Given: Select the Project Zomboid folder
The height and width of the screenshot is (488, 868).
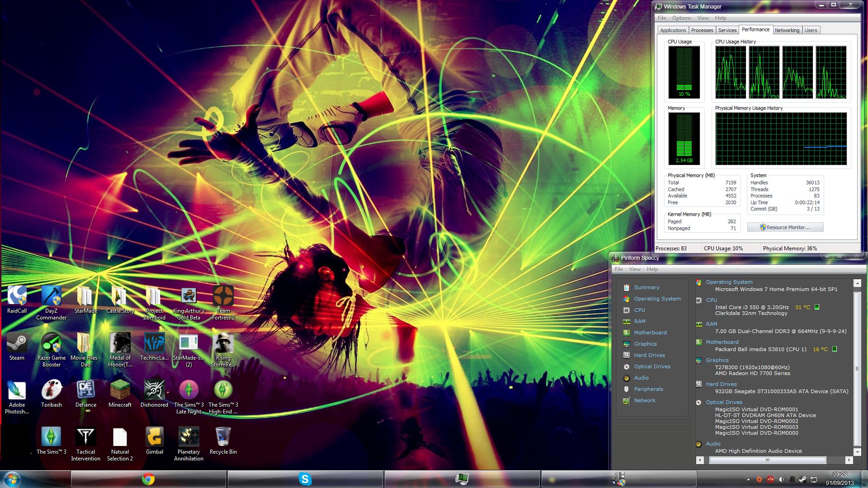Looking at the screenshot, I should [x=154, y=303].
